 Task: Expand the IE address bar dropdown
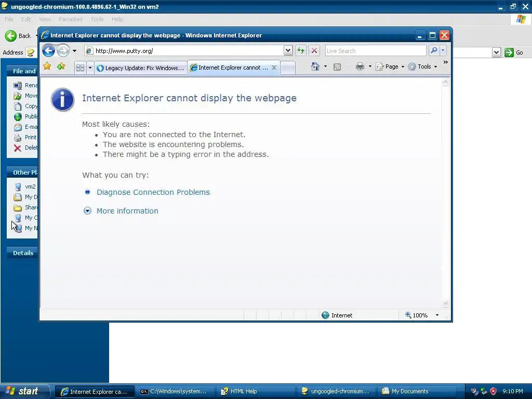click(x=288, y=51)
